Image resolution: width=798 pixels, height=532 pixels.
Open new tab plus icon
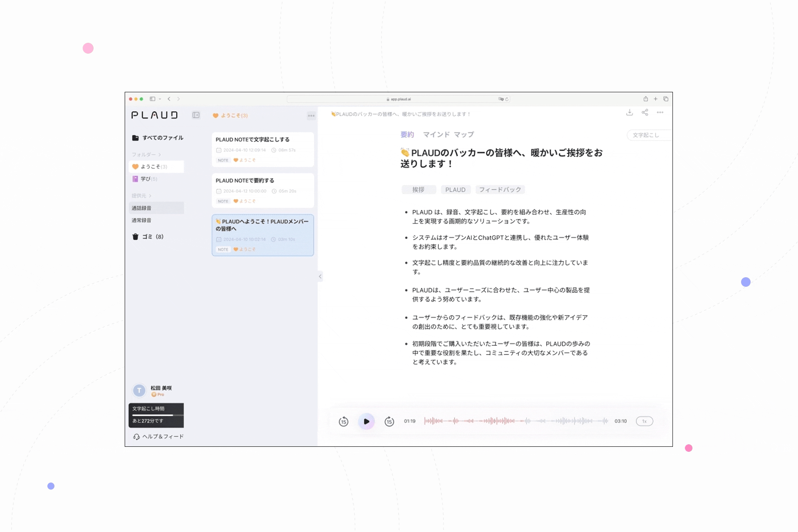pyautogui.click(x=655, y=99)
